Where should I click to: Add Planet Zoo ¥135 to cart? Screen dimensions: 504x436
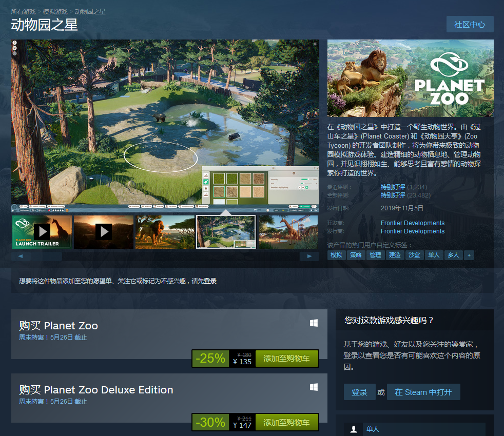[x=286, y=358]
